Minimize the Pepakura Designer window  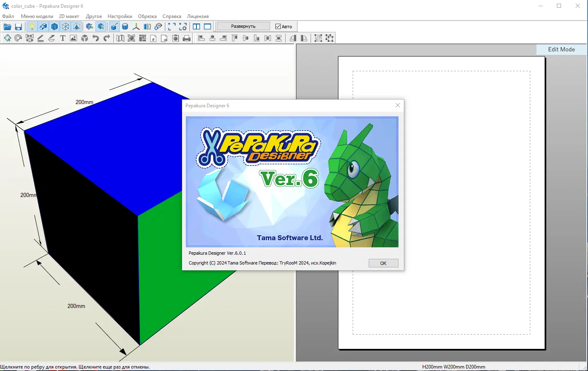[x=541, y=6]
